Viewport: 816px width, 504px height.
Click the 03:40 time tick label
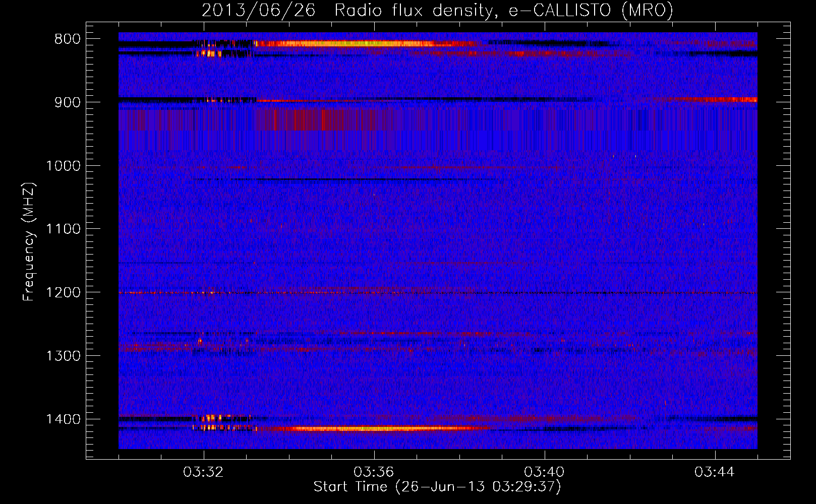544,472
